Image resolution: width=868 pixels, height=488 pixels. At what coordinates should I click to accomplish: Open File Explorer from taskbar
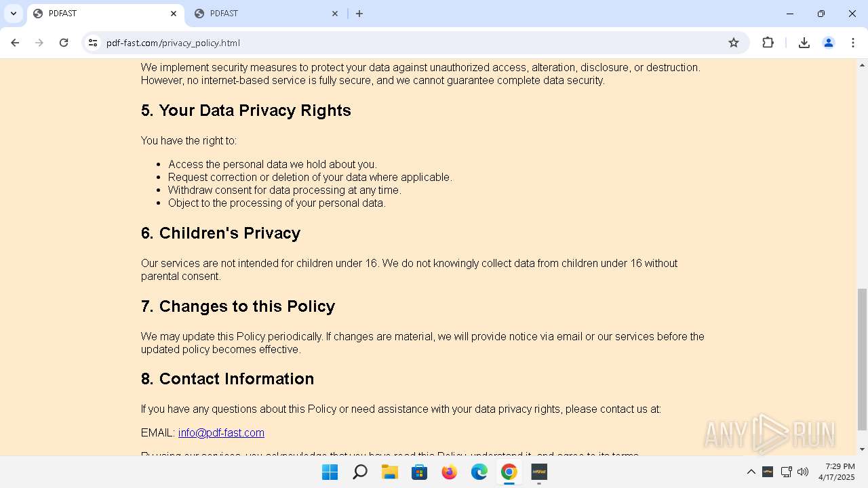pyautogui.click(x=390, y=472)
